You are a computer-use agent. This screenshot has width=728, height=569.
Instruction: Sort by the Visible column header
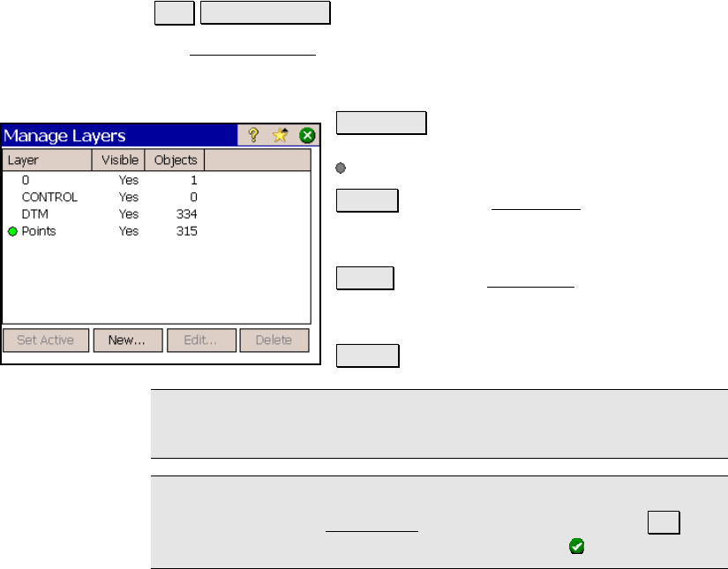(118, 161)
